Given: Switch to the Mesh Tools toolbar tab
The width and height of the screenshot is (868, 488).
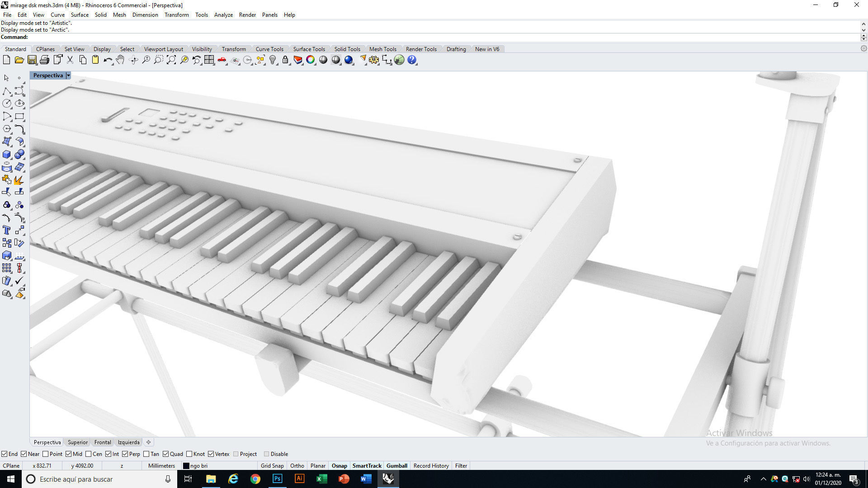Looking at the screenshot, I should [x=382, y=49].
